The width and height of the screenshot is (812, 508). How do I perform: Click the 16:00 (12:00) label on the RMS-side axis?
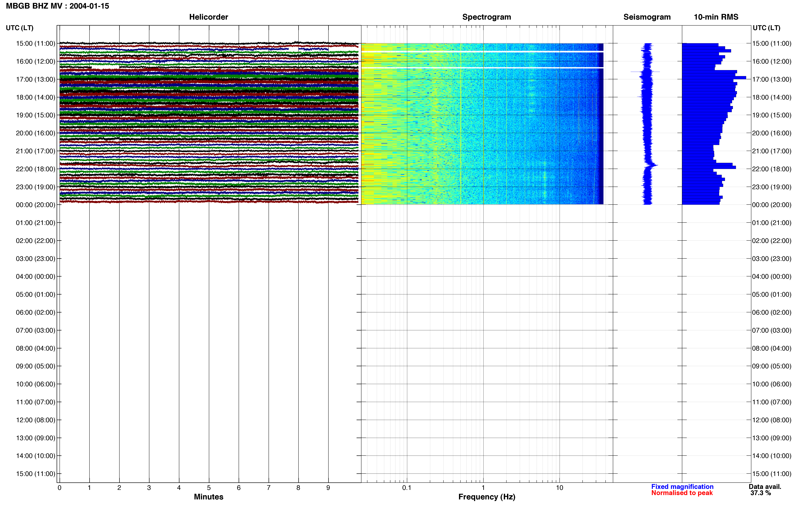(x=772, y=61)
